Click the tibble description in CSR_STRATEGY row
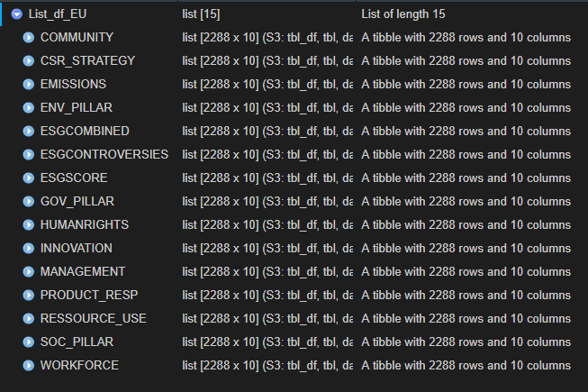This screenshot has width=588, height=392. click(x=466, y=60)
